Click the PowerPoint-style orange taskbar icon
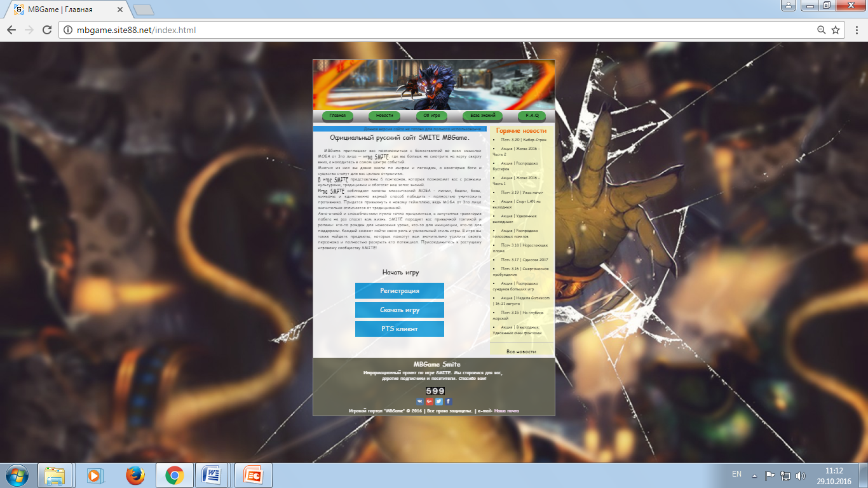The image size is (868, 488). 254,475
